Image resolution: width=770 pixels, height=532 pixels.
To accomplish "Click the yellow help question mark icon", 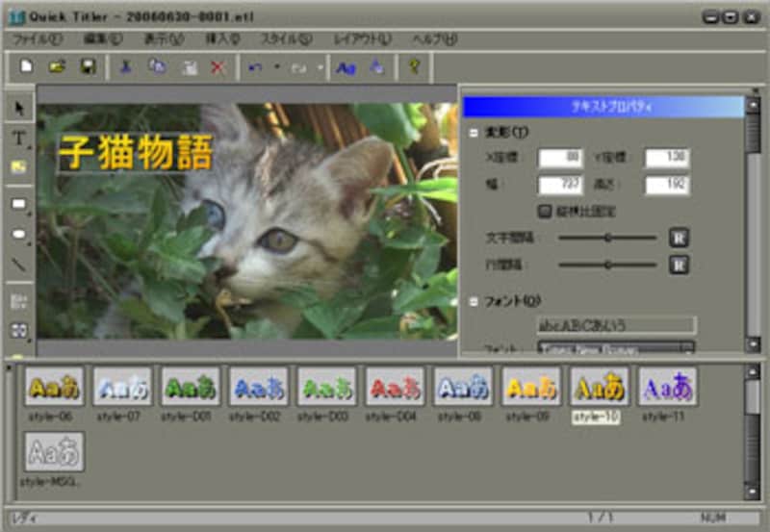I will 415,66.
